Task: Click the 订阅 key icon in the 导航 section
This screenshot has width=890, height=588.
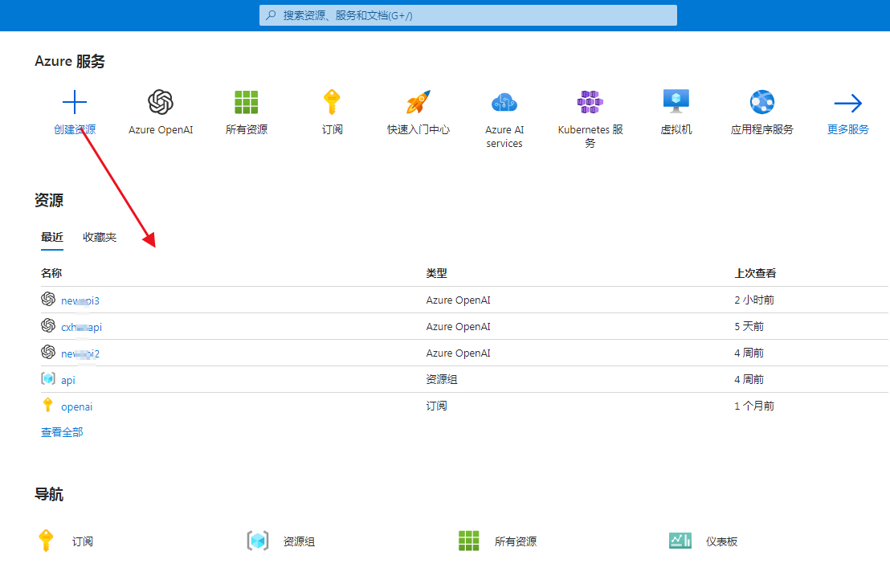Action: (46, 541)
